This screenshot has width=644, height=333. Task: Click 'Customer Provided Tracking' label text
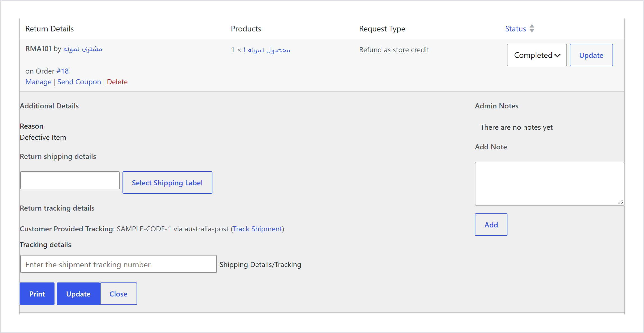(x=67, y=229)
